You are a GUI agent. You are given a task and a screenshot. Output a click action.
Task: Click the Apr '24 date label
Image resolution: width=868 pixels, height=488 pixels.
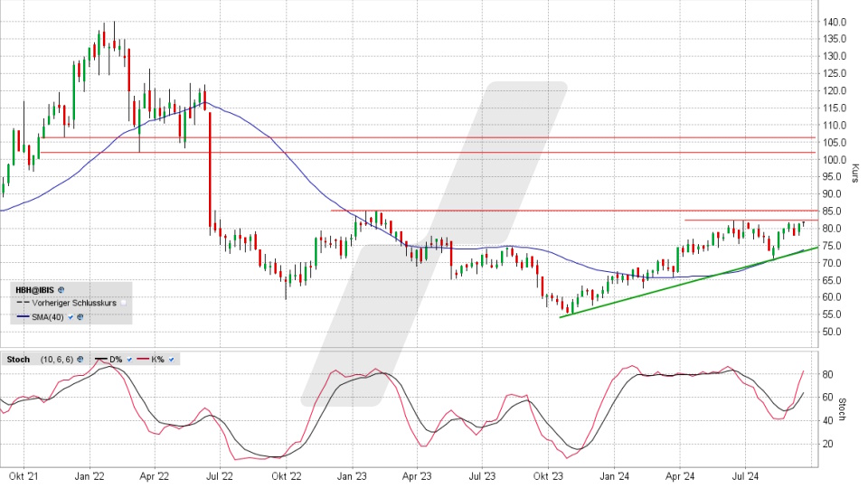tap(680, 476)
